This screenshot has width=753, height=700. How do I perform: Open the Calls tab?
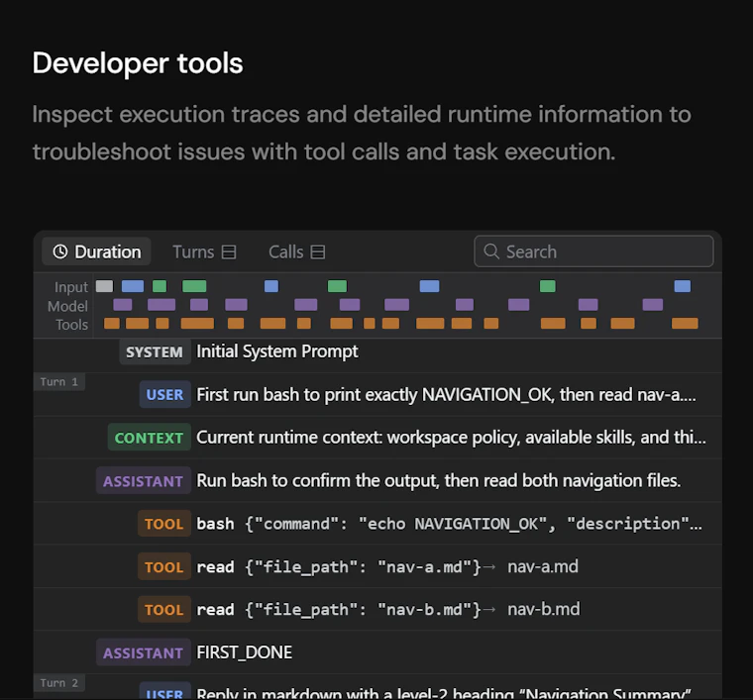297,251
